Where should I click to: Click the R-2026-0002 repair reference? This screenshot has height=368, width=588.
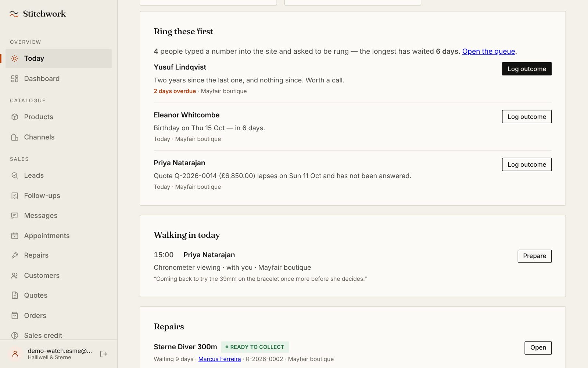coord(264,359)
